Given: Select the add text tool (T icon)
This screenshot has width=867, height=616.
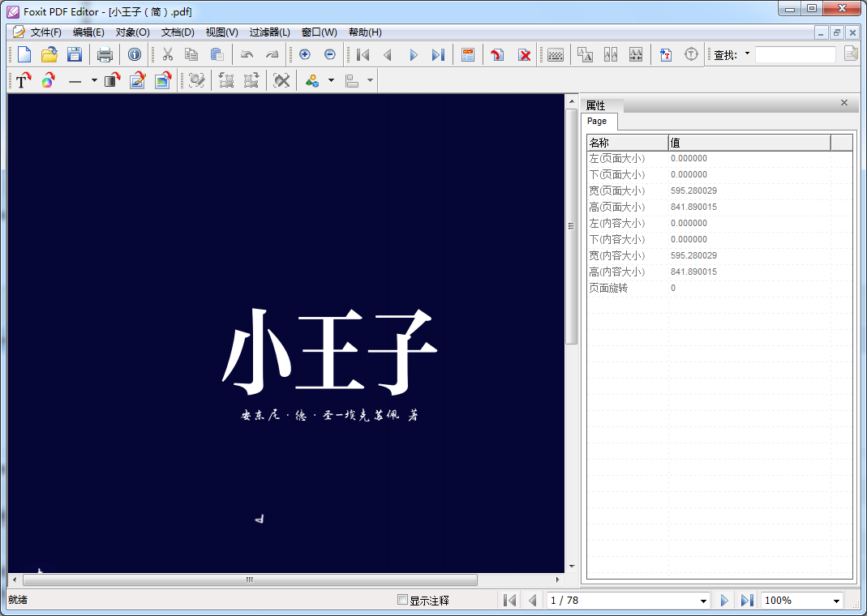Looking at the screenshot, I should click(x=23, y=81).
